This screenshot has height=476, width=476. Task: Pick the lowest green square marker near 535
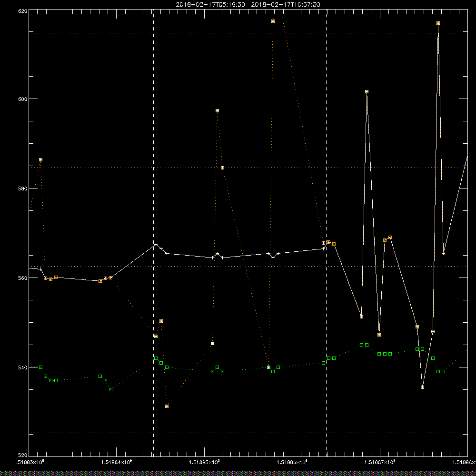[110, 389]
